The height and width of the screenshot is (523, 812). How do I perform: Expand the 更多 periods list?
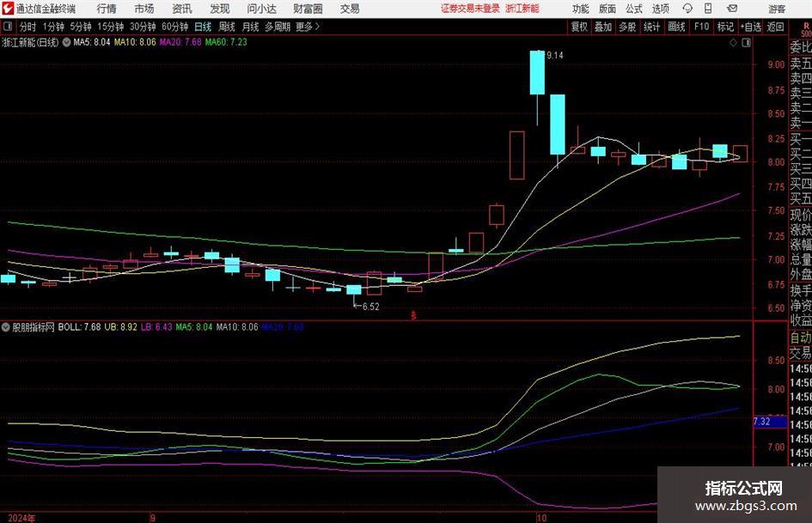[x=308, y=27]
